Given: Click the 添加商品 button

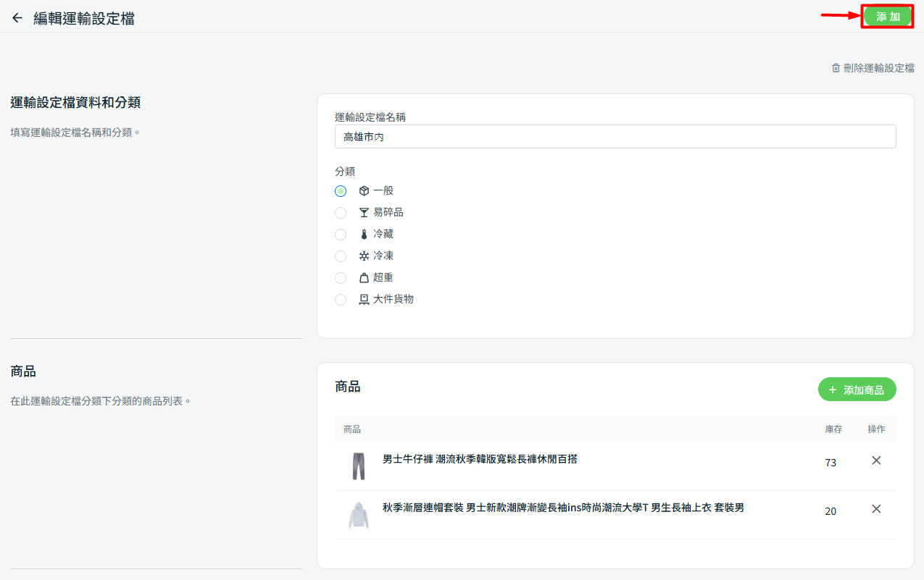Looking at the screenshot, I should point(857,390).
